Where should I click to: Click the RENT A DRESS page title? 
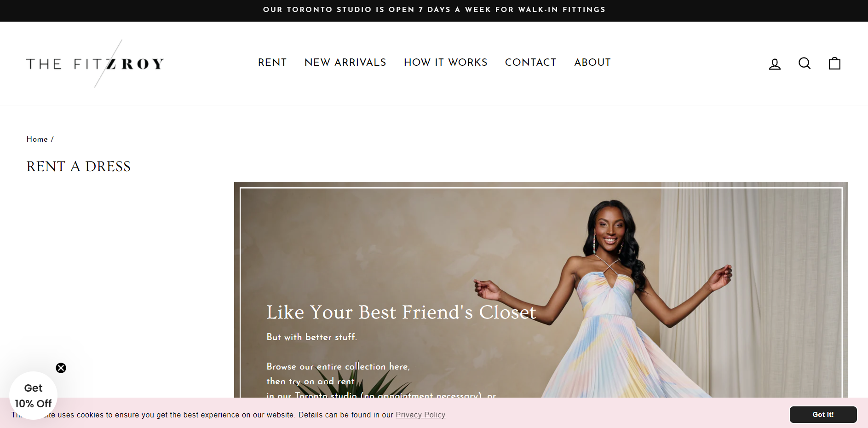coord(78,167)
